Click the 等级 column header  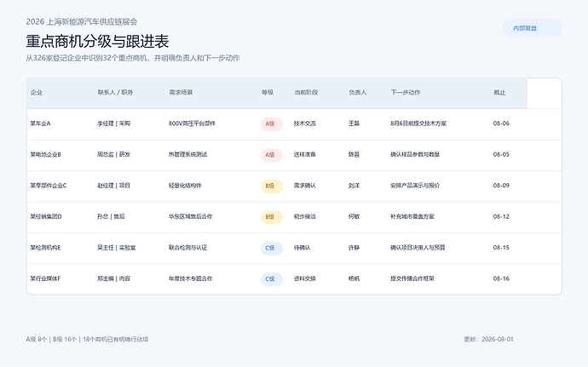(268, 92)
